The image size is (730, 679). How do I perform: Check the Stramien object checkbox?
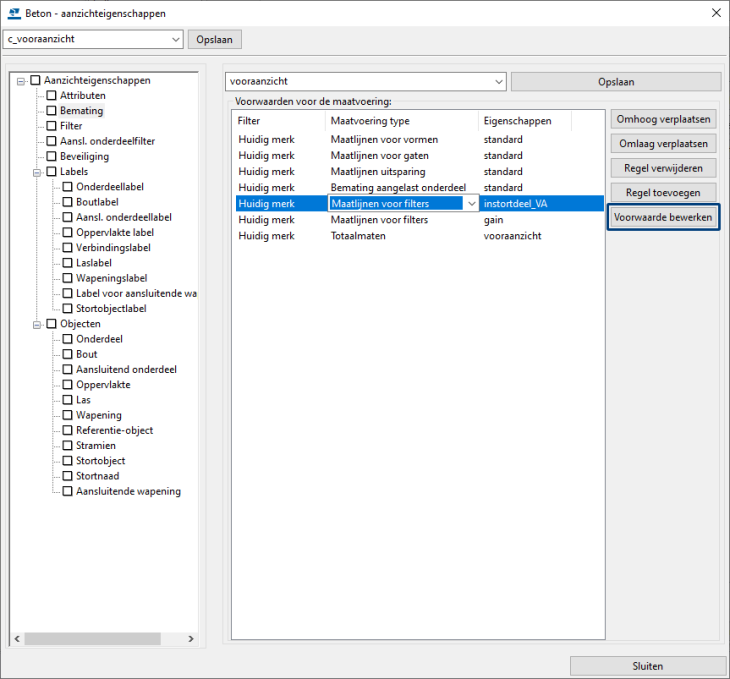tap(67, 446)
